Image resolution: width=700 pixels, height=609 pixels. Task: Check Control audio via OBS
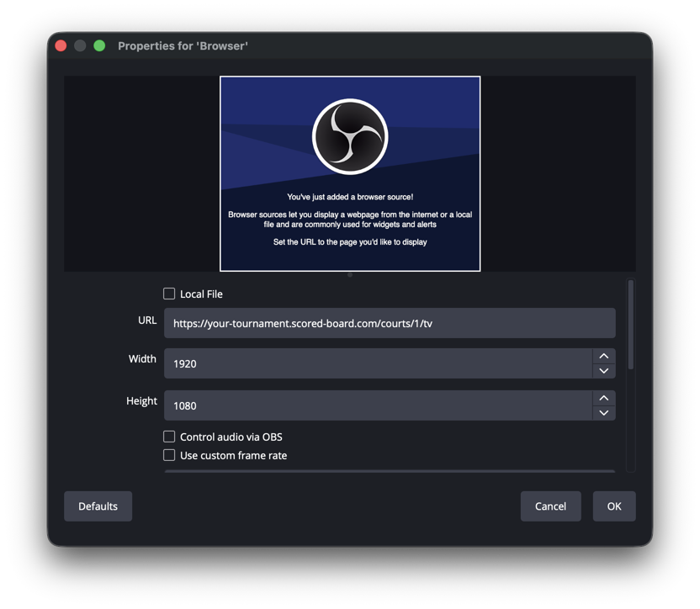pos(169,437)
